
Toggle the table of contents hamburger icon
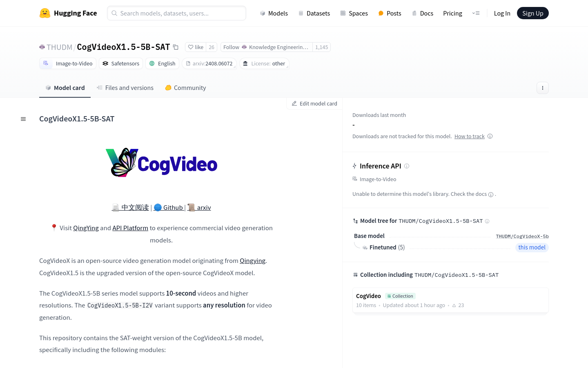point(23,119)
